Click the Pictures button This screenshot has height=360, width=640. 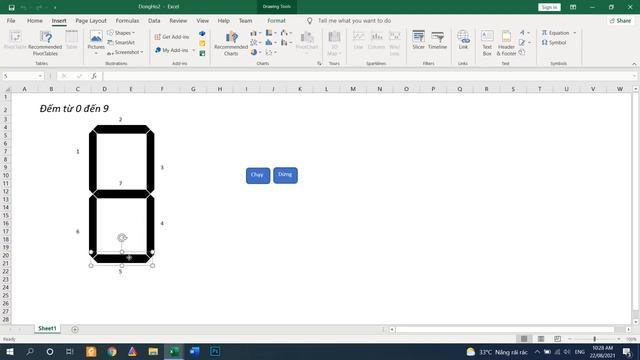click(96, 42)
